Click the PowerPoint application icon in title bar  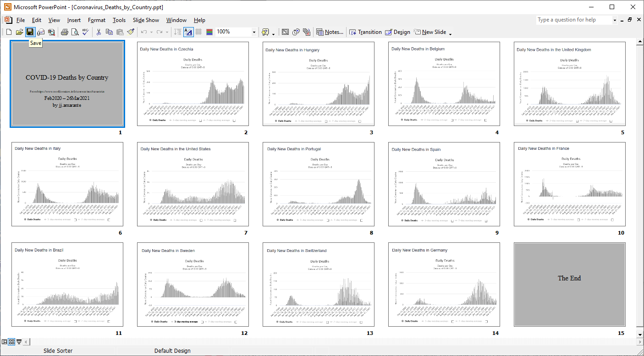[x=7, y=7]
